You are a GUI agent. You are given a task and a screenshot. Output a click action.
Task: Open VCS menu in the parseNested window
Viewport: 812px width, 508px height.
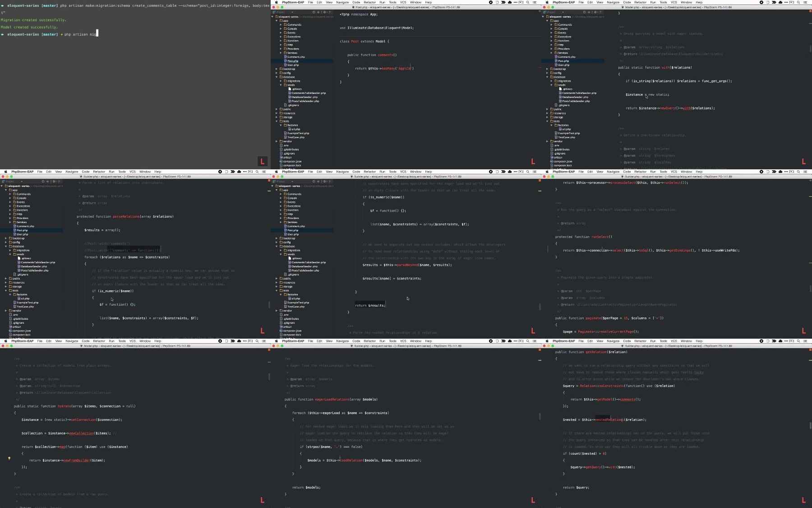[403, 172]
